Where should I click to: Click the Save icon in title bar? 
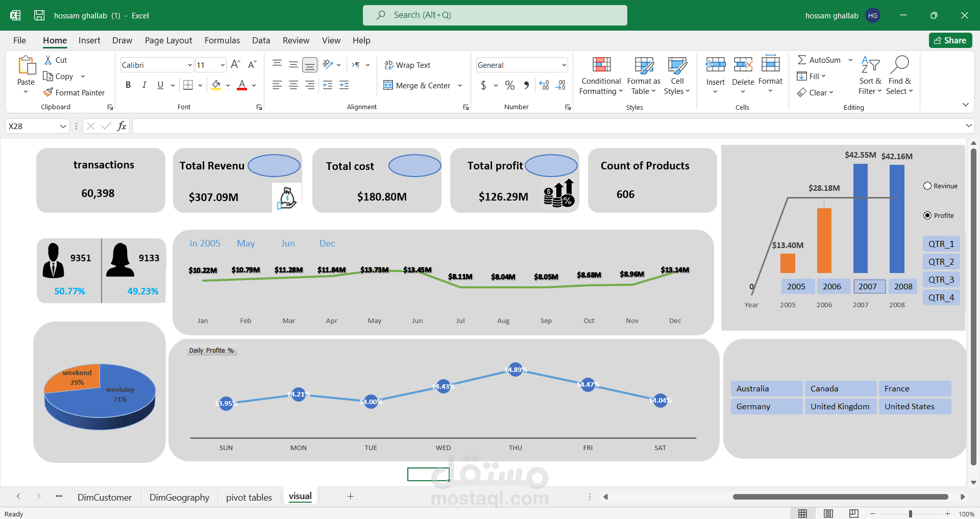(x=39, y=15)
